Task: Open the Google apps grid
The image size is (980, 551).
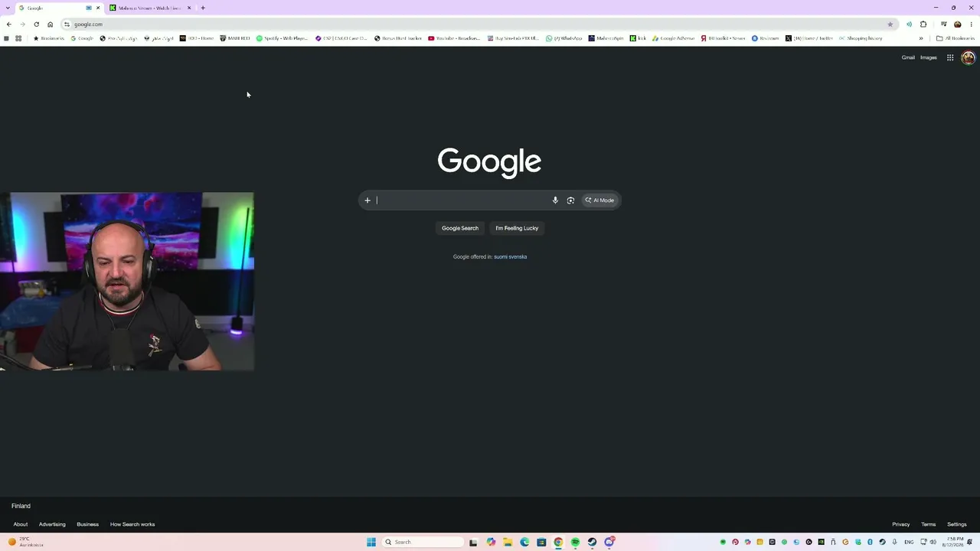Action: point(950,57)
